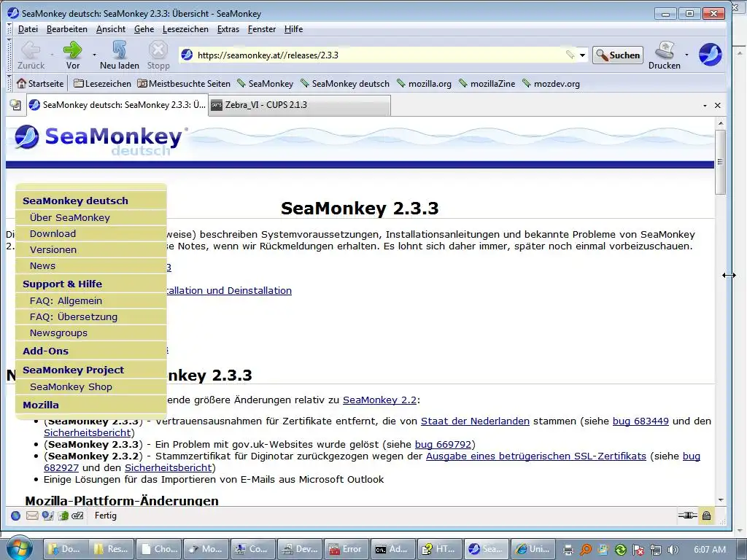The height and width of the screenshot is (560, 747).
Task: Click Add-Ons sidebar heading
Action: 45,351
